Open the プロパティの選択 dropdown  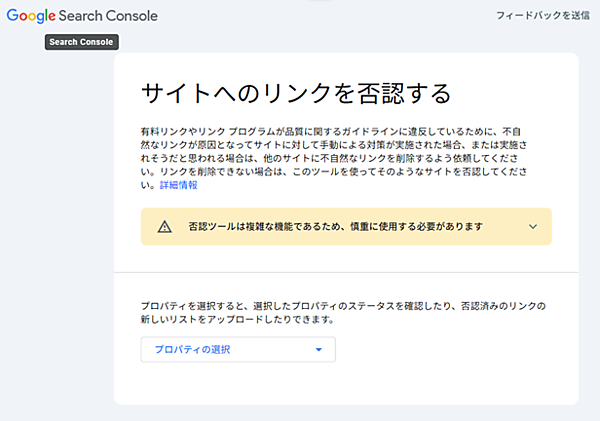pyautogui.click(x=238, y=350)
